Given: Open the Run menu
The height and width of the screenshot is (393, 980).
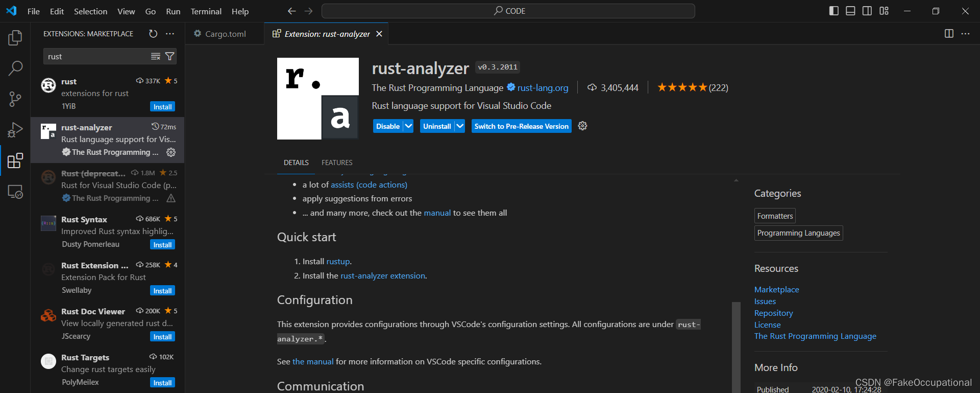Looking at the screenshot, I should coord(173,11).
